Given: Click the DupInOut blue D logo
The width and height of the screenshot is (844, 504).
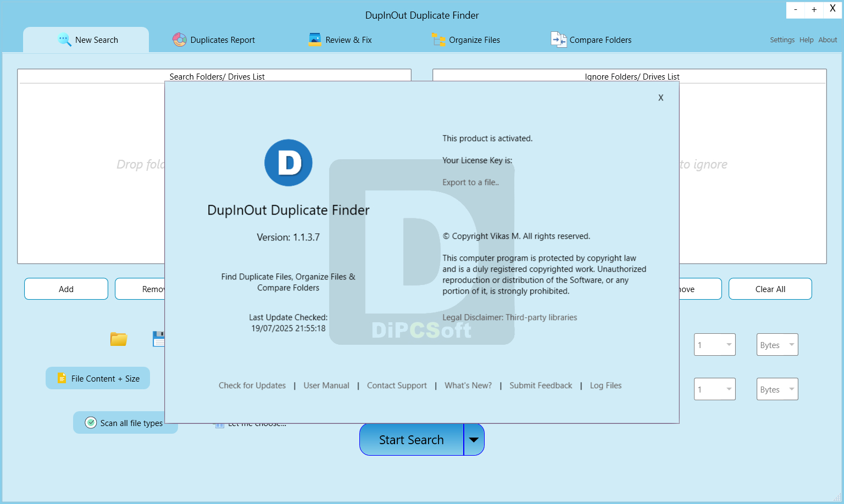Looking at the screenshot, I should [288, 163].
